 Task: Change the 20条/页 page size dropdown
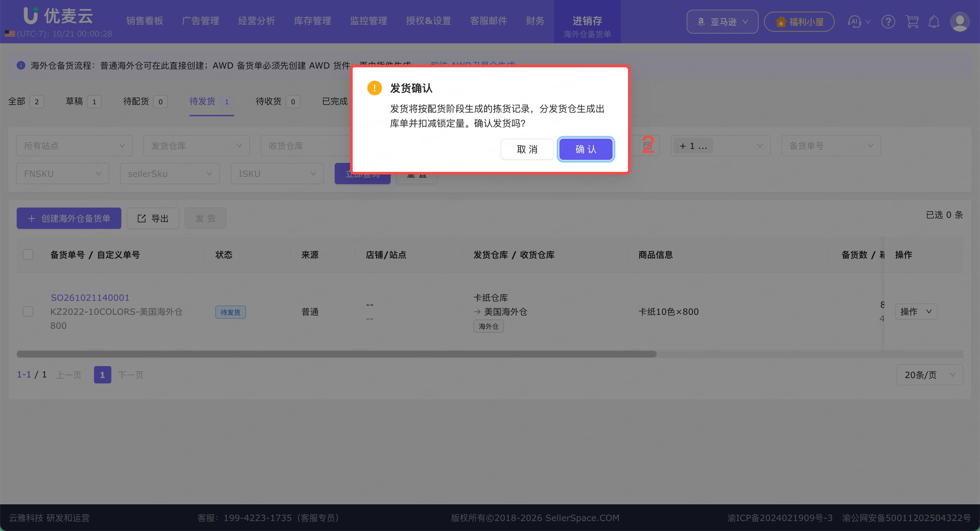point(929,375)
